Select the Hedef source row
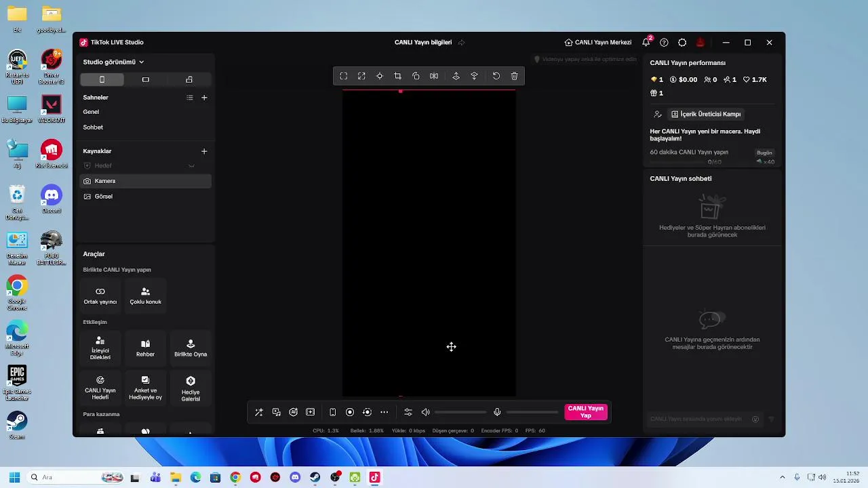Image resolution: width=868 pixels, height=488 pixels. click(x=146, y=166)
